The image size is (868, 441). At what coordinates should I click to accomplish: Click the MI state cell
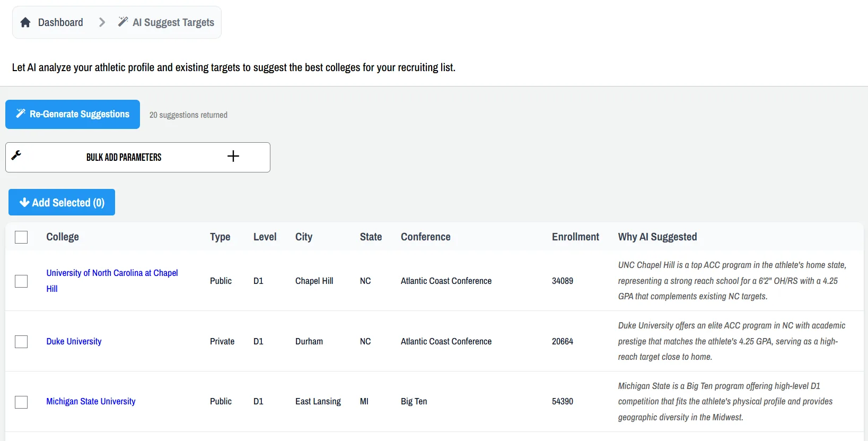pyautogui.click(x=364, y=401)
